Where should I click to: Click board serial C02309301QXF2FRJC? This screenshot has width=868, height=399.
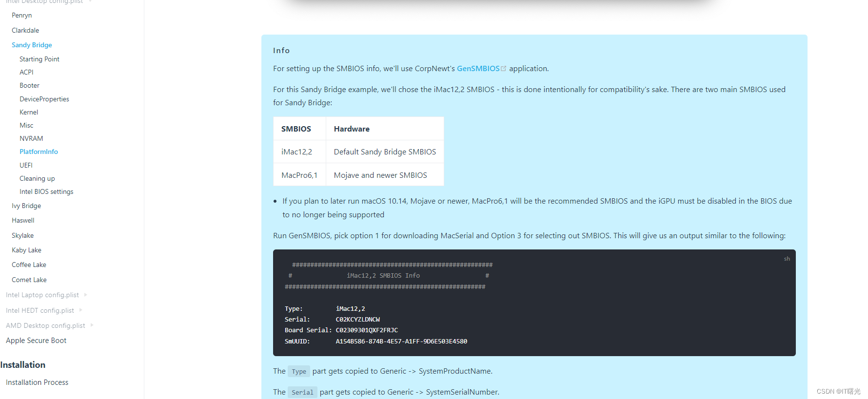click(x=367, y=330)
